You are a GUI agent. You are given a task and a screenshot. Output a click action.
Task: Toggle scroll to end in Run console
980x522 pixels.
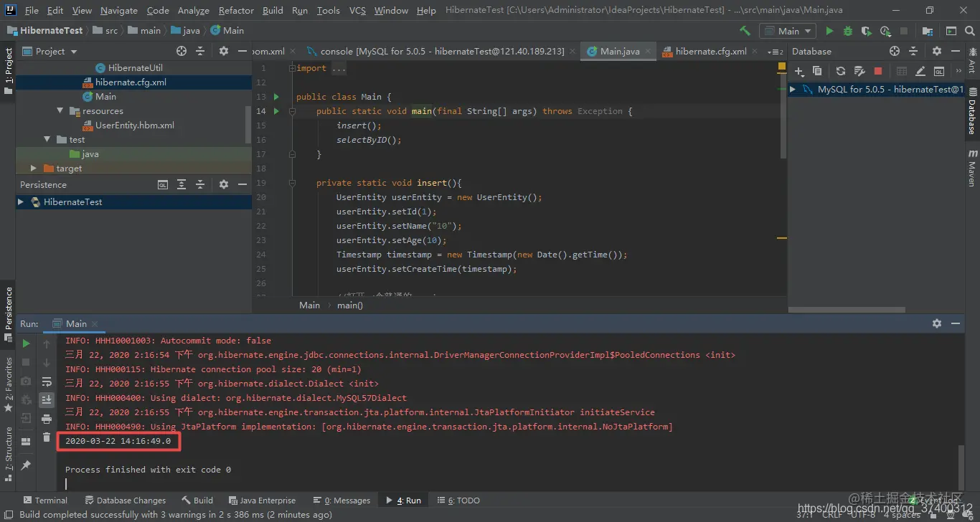tap(47, 400)
